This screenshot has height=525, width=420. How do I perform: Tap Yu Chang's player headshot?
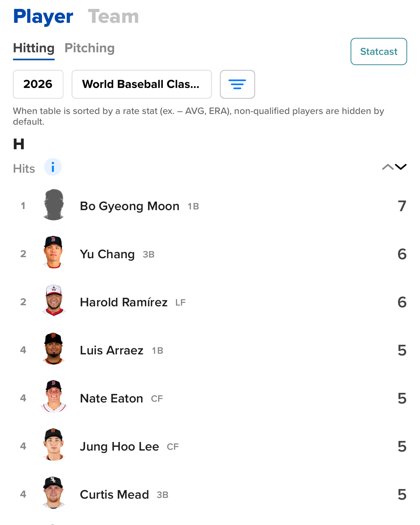[54, 253]
